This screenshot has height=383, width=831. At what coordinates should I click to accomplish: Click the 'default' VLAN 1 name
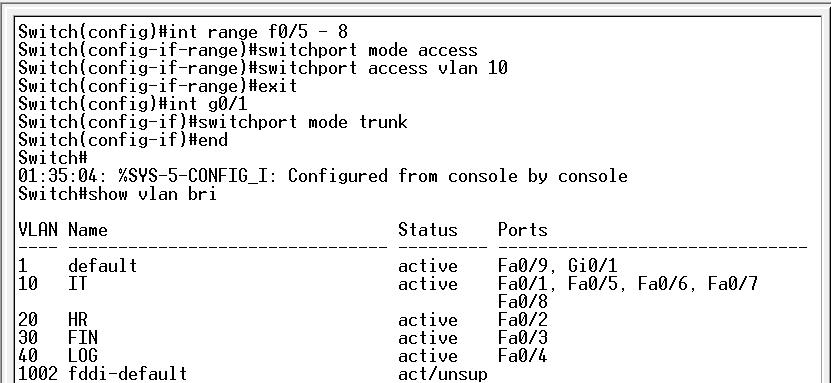[102, 266]
